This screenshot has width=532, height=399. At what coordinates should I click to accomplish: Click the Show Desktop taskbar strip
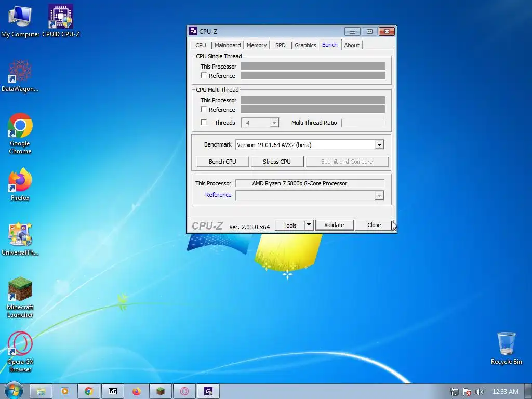[x=528, y=392]
